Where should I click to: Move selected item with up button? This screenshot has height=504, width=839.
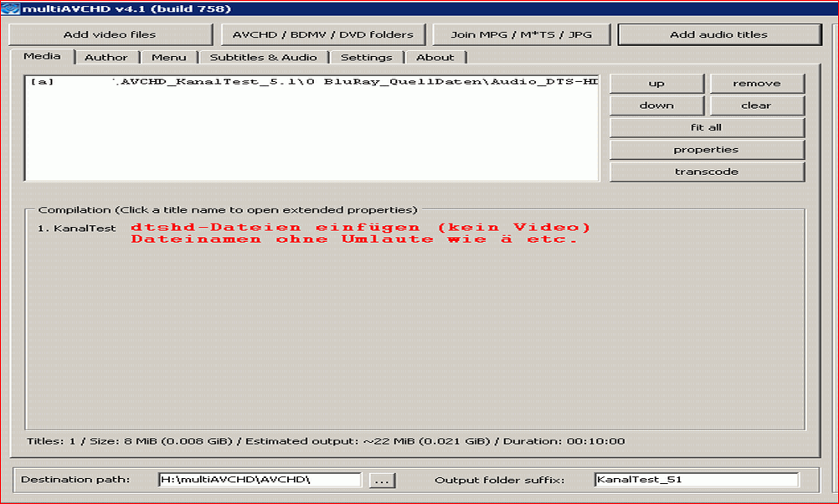(656, 83)
